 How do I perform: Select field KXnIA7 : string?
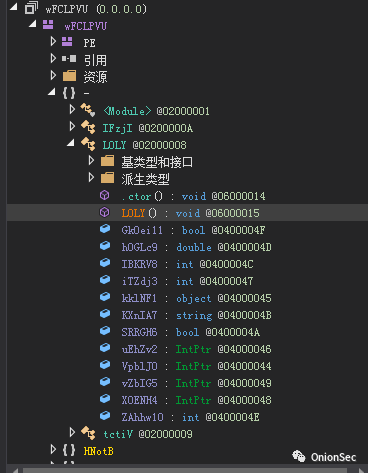pyautogui.click(x=196, y=315)
